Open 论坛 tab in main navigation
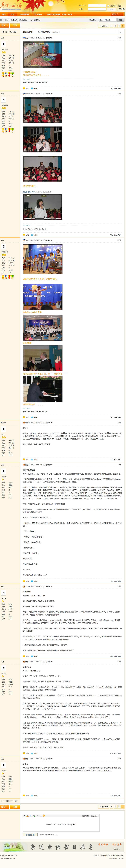 pos(13,14)
